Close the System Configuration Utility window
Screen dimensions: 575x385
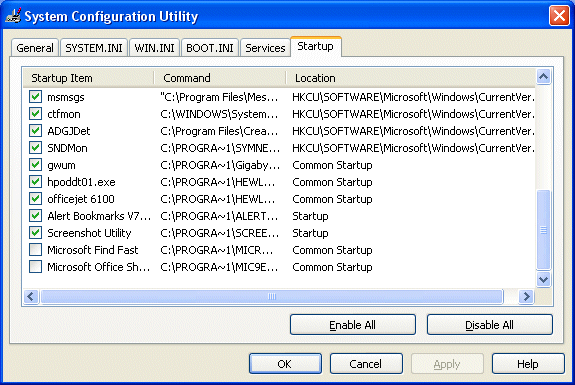click(559, 16)
